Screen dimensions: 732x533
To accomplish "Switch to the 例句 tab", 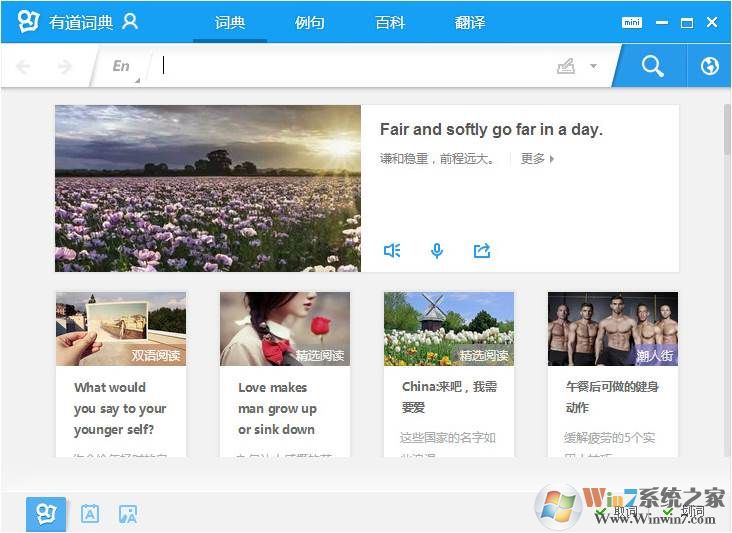I will pyautogui.click(x=310, y=22).
